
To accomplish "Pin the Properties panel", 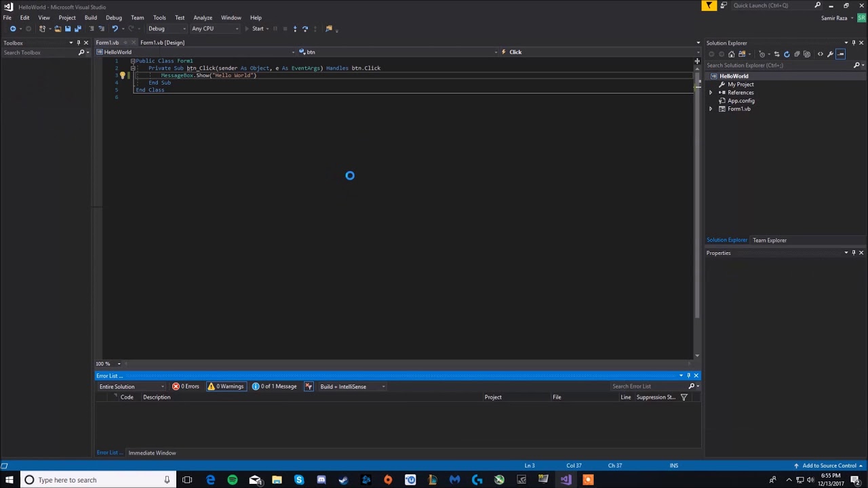I will 854,253.
